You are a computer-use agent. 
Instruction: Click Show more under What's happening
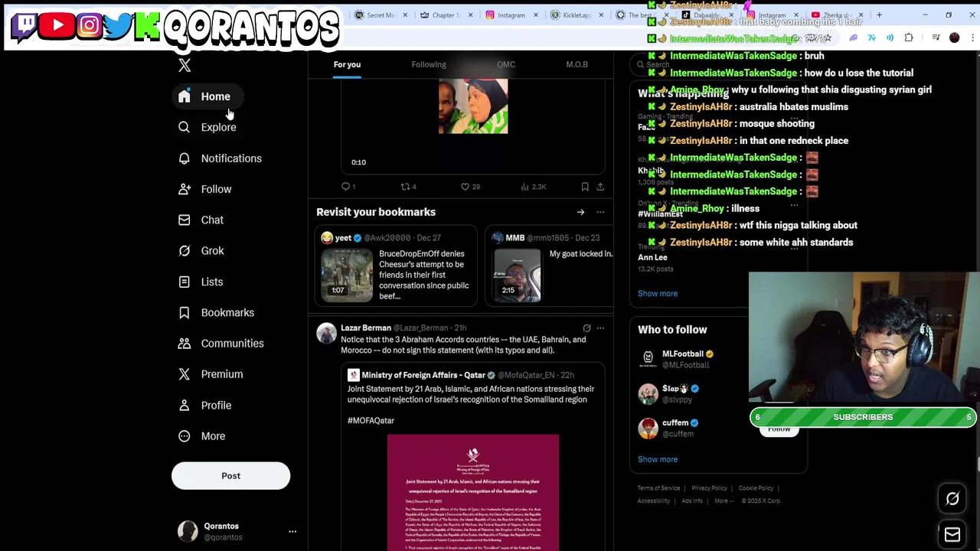(658, 293)
